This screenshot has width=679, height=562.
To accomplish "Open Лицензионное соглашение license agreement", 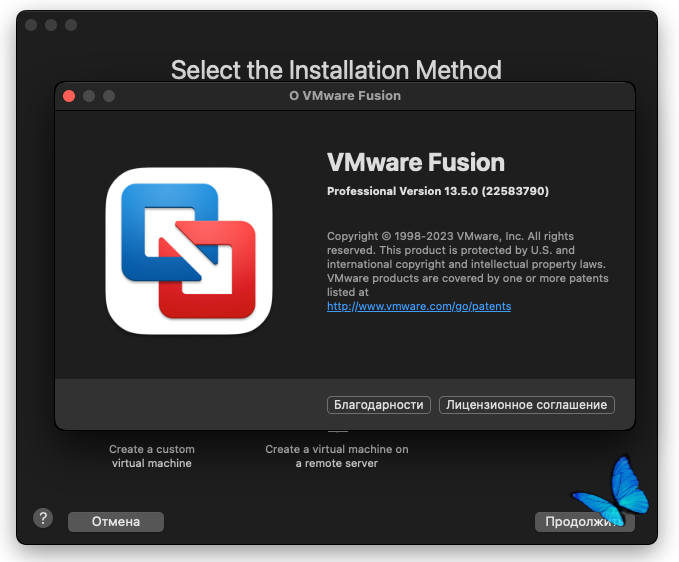I will 527,405.
